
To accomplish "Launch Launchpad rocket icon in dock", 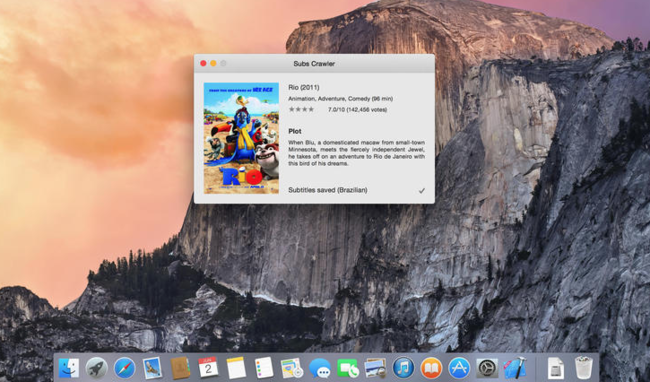I will pyautogui.click(x=97, y=367).
